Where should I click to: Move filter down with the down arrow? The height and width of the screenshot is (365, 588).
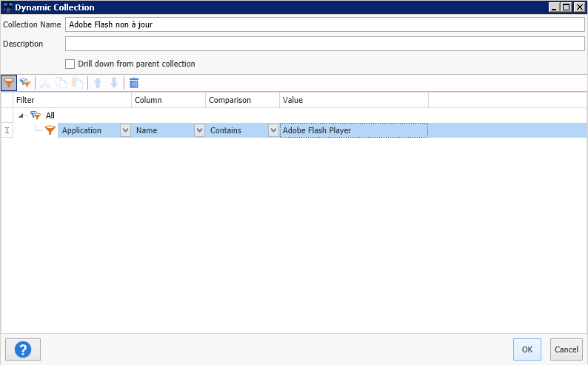point(113,83)
